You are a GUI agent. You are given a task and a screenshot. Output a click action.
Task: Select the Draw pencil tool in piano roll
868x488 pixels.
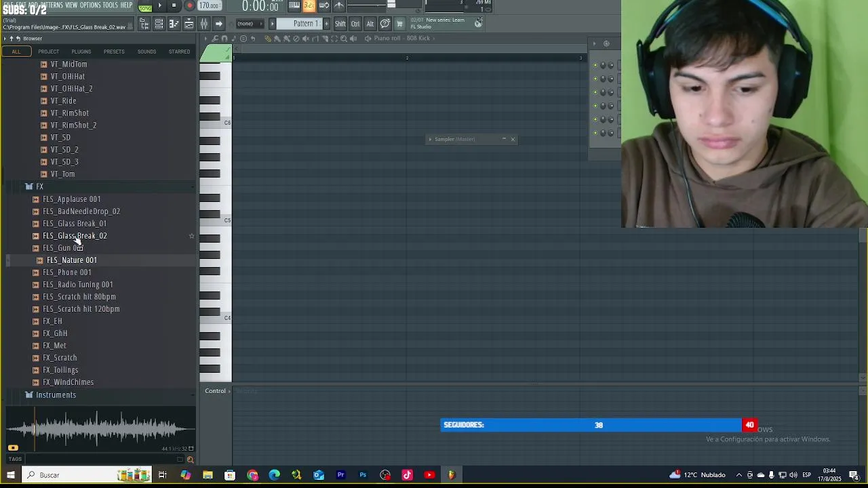(268, 39)
